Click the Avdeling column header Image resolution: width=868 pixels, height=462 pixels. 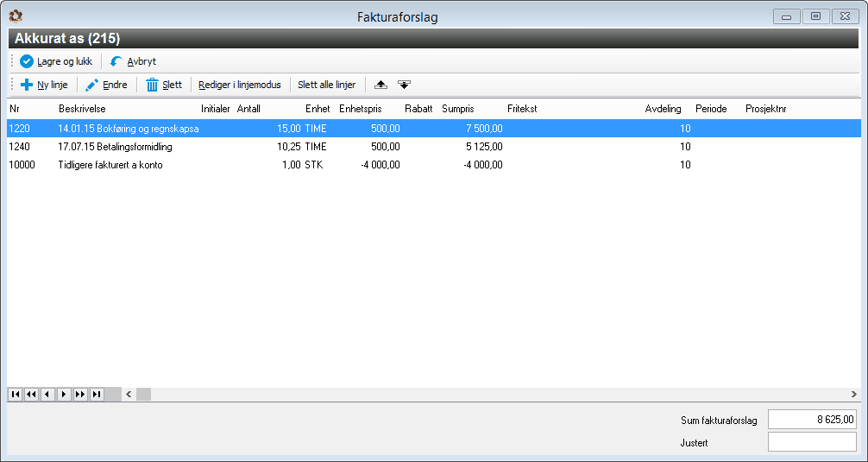663,109
